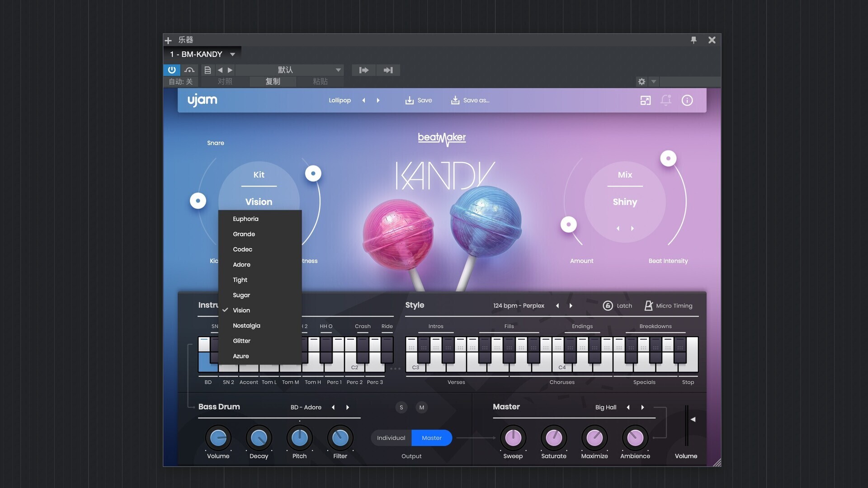Toggle Micro Timing metronome button
This screenshot has height=488, width=868.
click(668, 306)
